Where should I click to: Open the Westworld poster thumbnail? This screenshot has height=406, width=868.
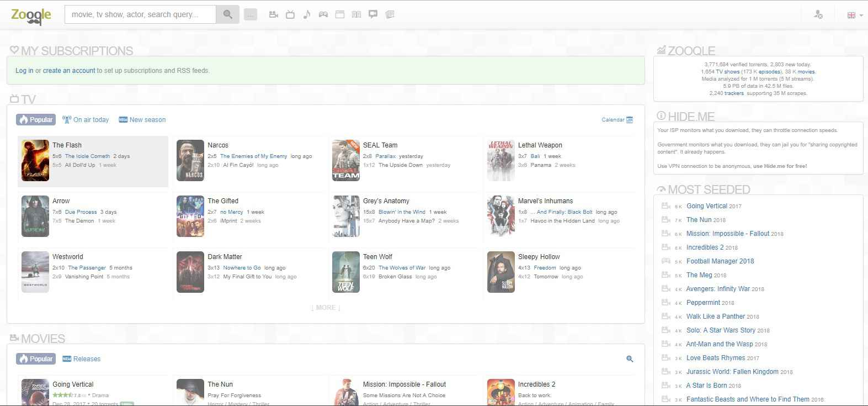[35, 272]
